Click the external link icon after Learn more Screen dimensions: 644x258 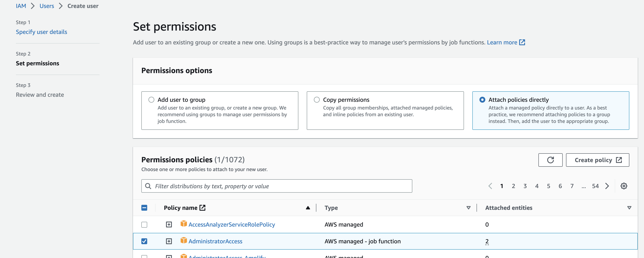point(522,42)
